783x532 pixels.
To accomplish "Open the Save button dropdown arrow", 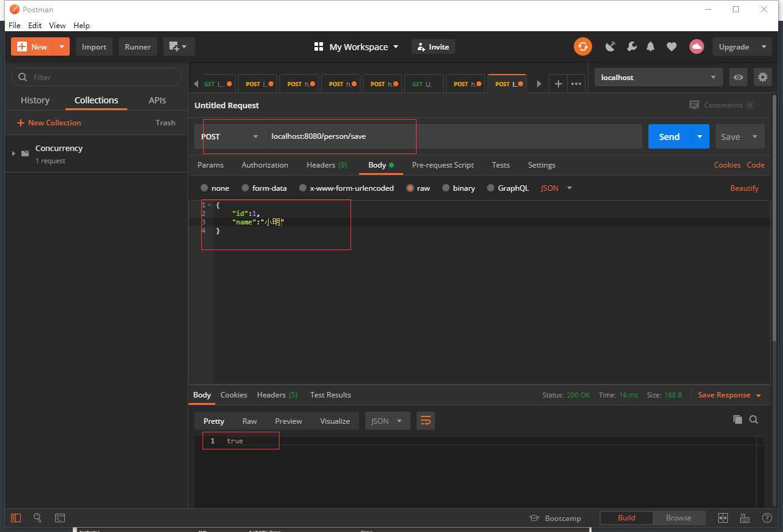I will (755, 136).
